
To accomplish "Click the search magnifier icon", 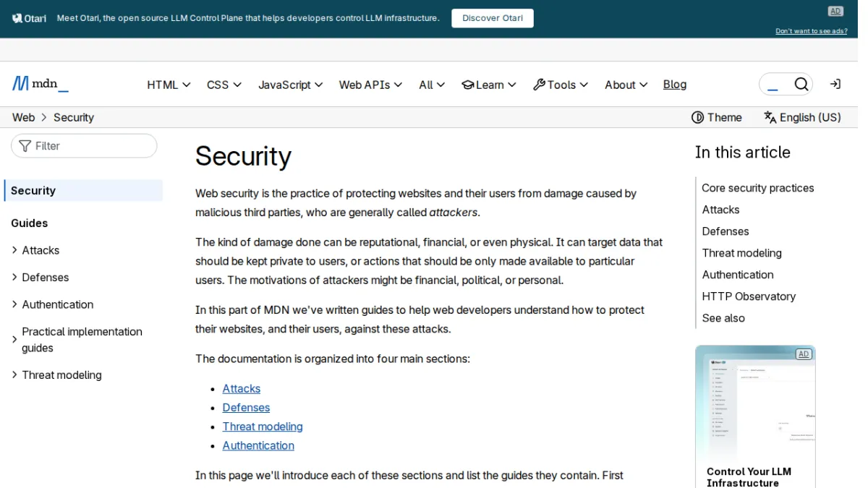I will tap(801, 85).
